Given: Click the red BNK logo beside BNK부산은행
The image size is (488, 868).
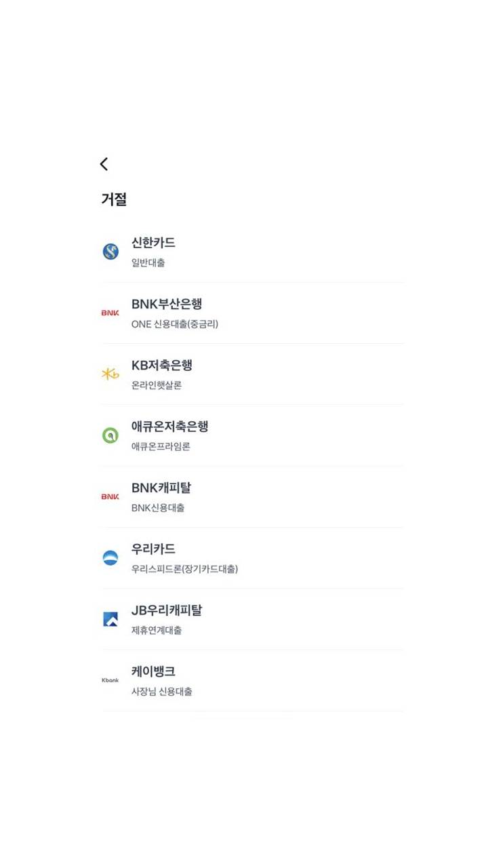Looking at the screenshot, I should 110,313.
